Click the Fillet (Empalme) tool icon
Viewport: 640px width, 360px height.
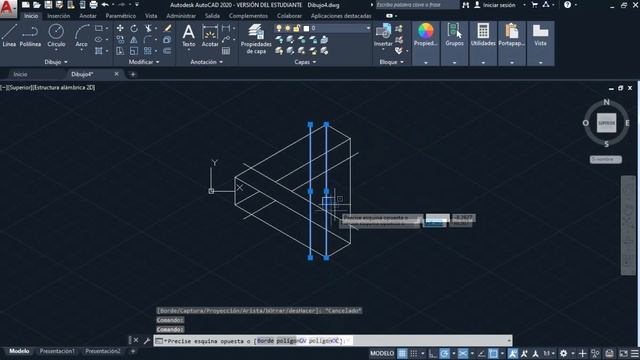coord(148,40)
